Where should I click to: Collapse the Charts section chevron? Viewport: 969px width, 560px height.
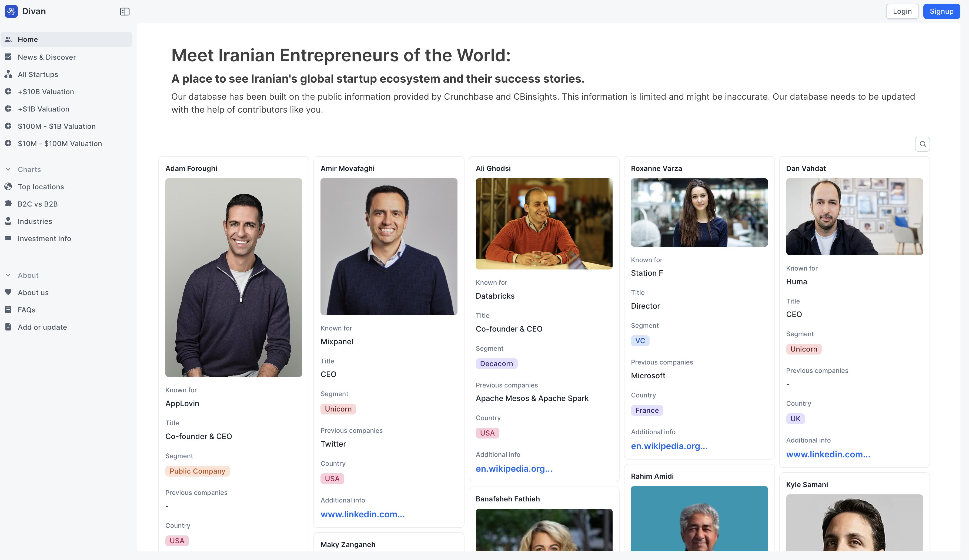tap(8, 170)
